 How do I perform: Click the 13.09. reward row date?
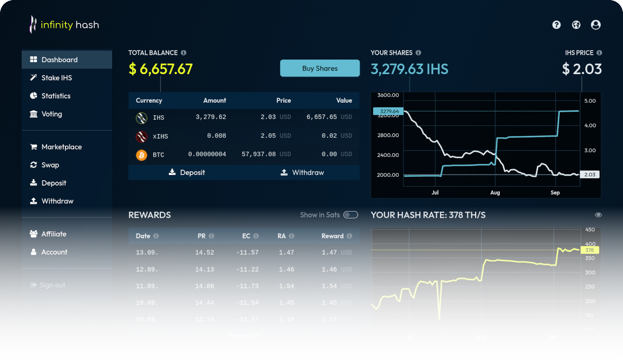point(147,252)
